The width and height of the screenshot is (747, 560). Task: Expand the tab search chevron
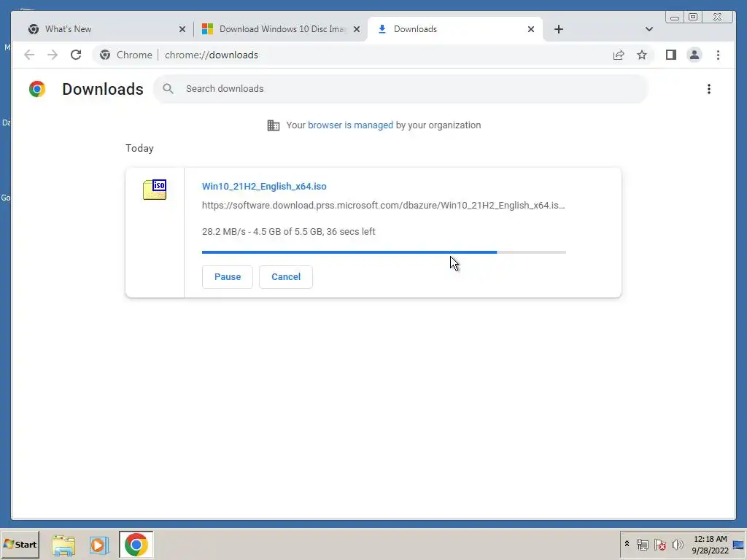(x=649, y=29)
